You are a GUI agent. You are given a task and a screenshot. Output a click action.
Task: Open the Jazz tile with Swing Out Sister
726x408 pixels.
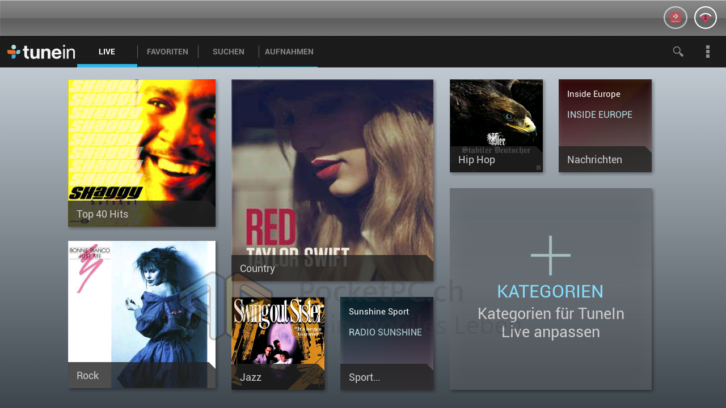pos(278,343)
